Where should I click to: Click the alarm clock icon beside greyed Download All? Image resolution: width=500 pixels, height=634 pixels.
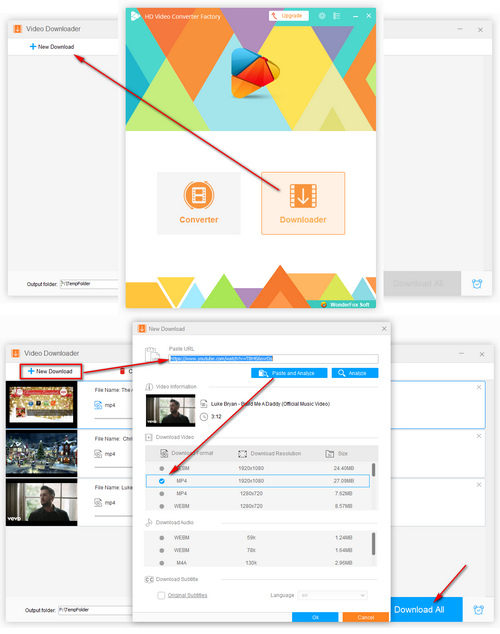[x=477, y=284]
